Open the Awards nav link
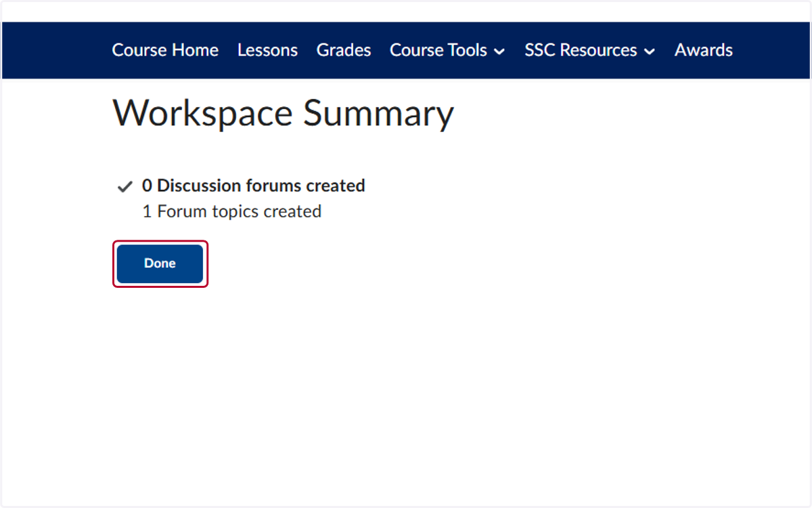This screenshot has height=508, width=812. [x=704, y=50]
